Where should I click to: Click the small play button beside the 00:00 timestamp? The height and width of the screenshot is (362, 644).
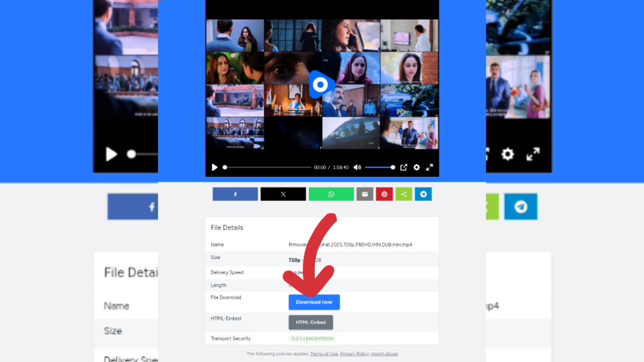(215, 167)
